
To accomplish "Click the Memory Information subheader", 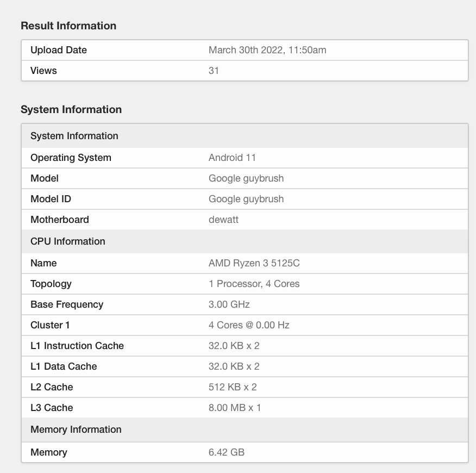I will click(x=76, y=430).
